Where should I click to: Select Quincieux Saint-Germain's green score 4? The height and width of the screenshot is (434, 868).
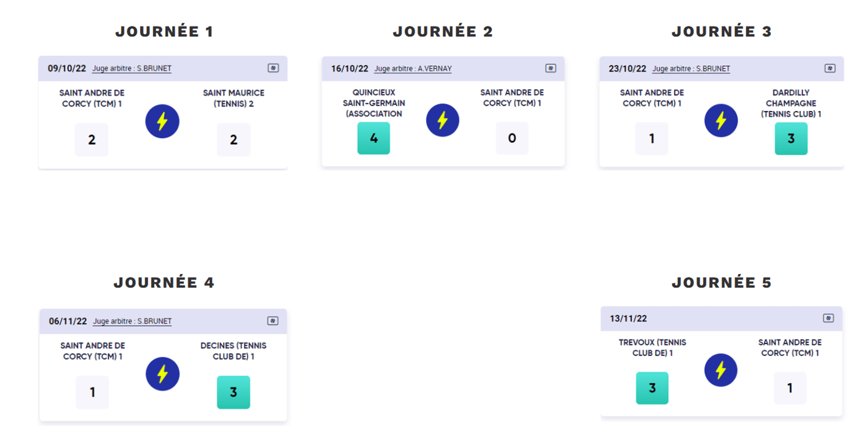[x=374, y=139]
